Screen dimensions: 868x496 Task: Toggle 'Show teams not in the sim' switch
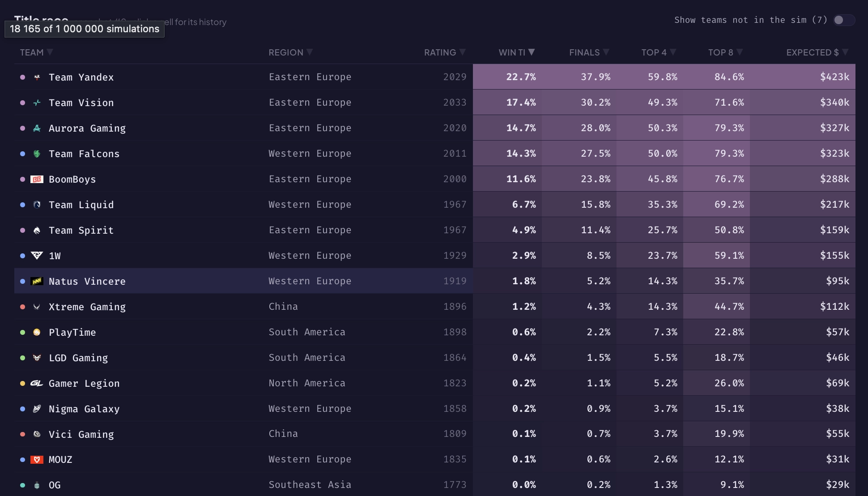844,20
